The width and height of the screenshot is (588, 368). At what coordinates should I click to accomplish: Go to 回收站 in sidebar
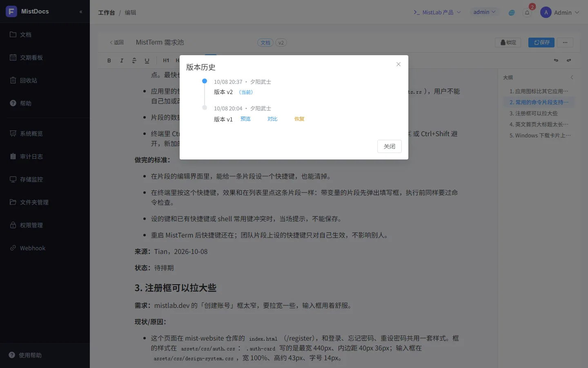45,81
